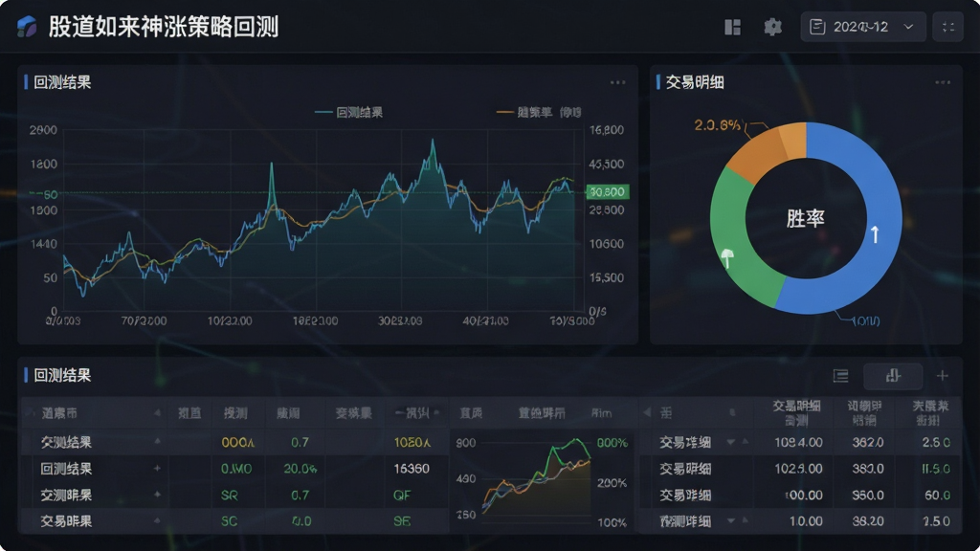The width and height of the screenshot is (980, 551).
Task: Click the green value in the 383.0 row
Action: click(x=936, y=469)
